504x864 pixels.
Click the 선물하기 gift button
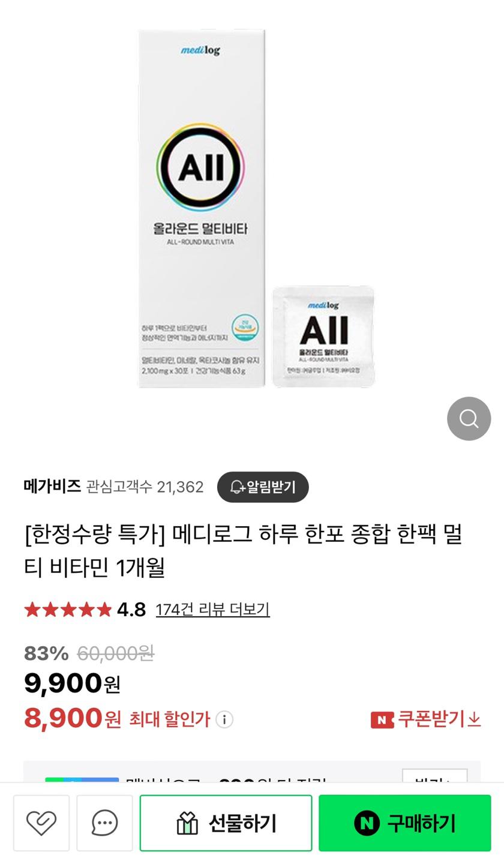(226, 823)
